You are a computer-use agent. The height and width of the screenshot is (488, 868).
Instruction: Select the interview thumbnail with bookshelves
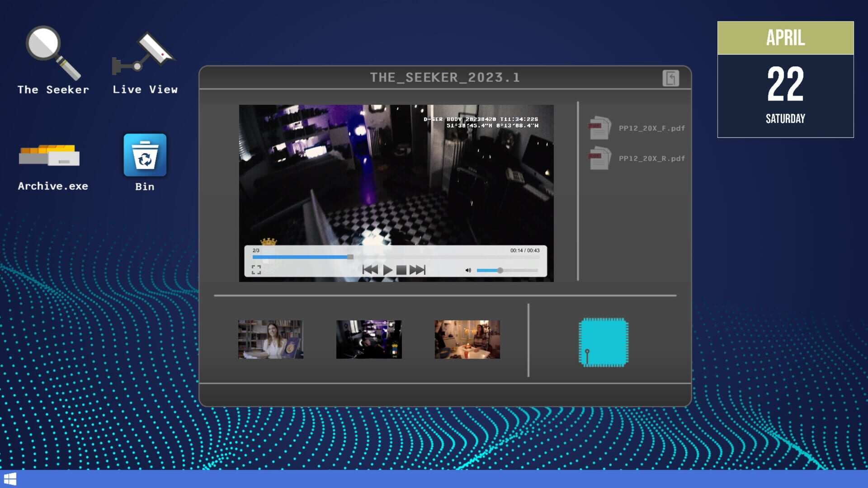coord(270,339)
